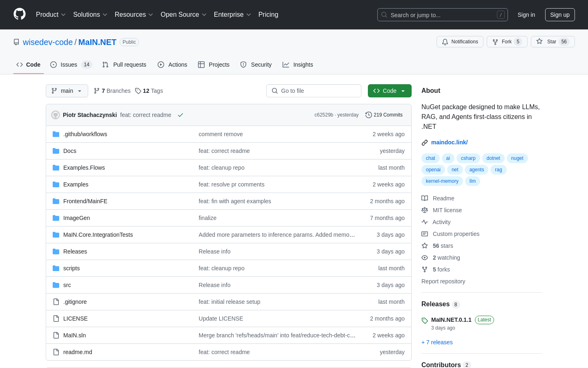588x368 pixels.
Task: Click the LICENSE file icon
Action: coord(56,319)
